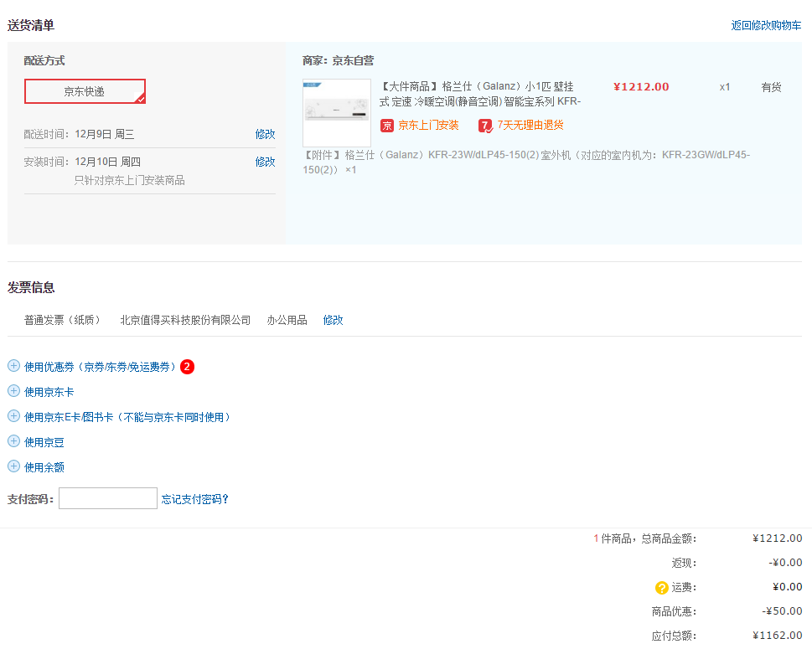Open the Galanz air conditioner thumbnail
Viewport: 812px width, 649px height.
337,113
